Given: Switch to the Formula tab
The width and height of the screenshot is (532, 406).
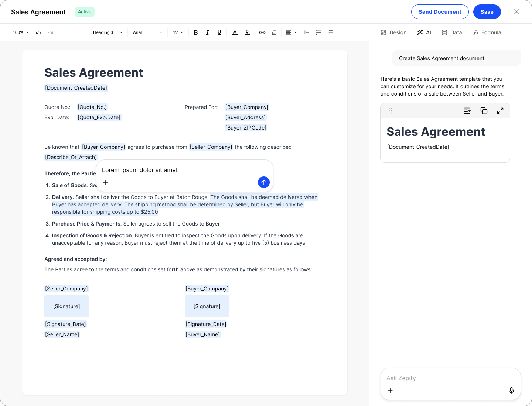Looking at the screenshot, I should point(487,32).
